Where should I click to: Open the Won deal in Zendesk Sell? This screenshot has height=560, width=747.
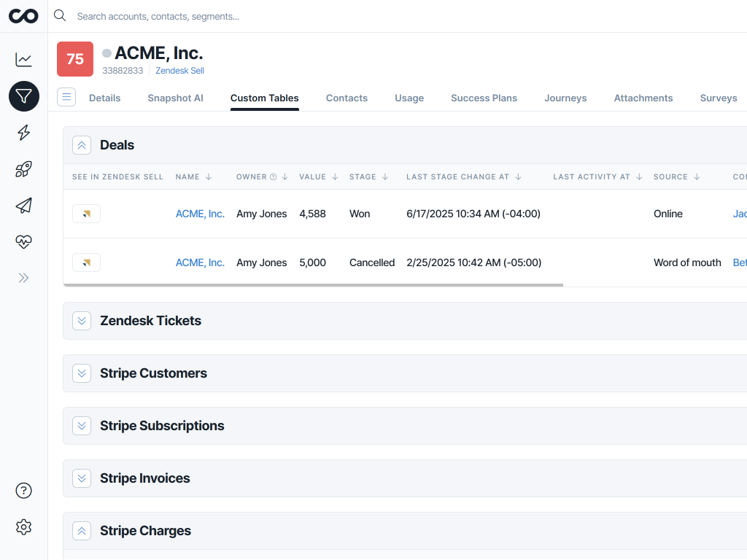click(86, 214)
